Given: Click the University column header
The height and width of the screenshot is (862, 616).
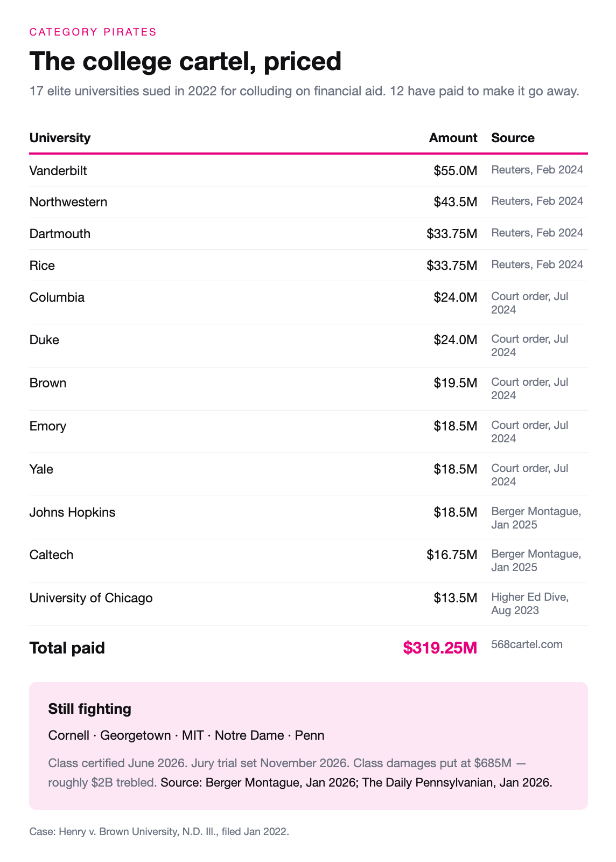Looking at the screenshot, I should click(x=60, y=138).
